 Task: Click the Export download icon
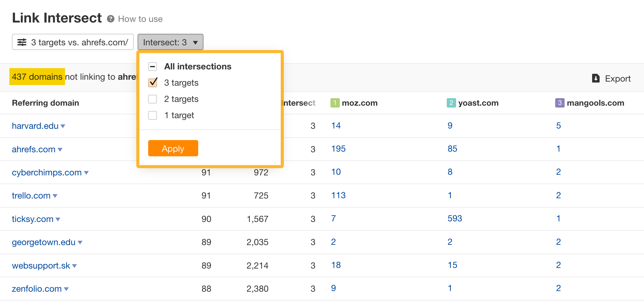[596, 78]
